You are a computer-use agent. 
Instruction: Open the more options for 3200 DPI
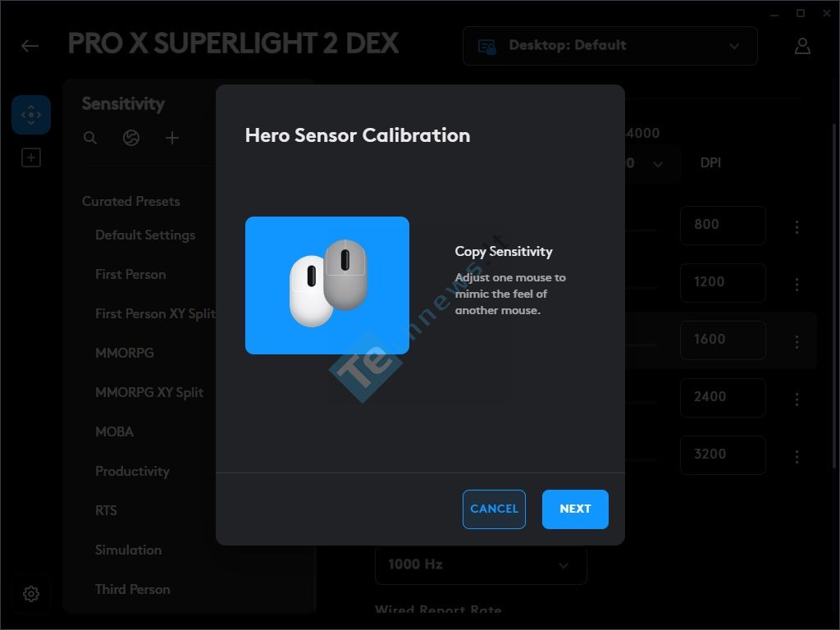coord(797,456)
